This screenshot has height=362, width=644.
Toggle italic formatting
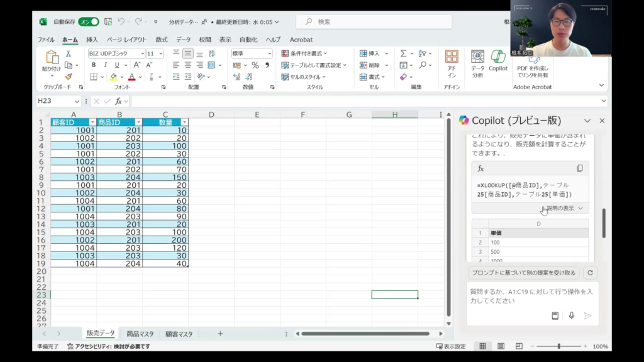104,65
